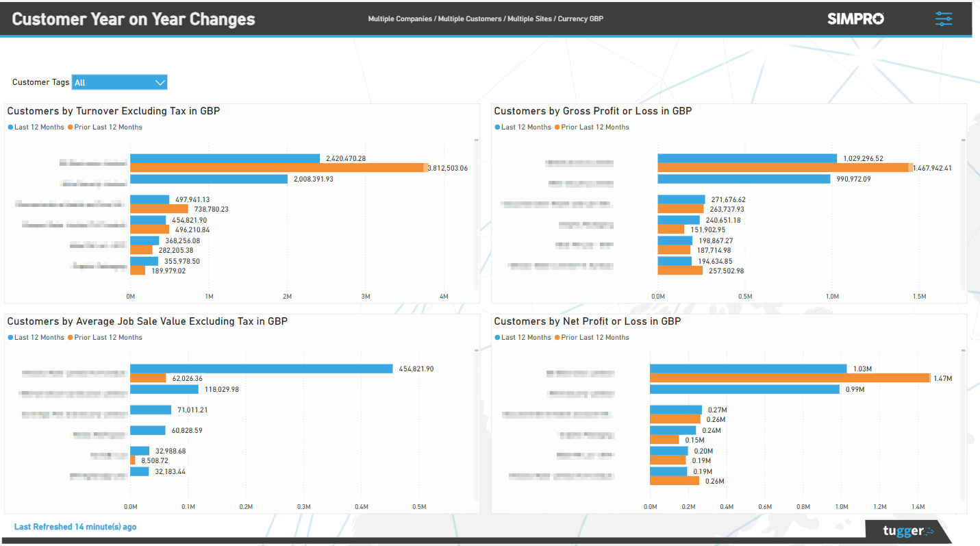Open the filter settings icon in top right
Screen dimensions: 980x546
944,18
